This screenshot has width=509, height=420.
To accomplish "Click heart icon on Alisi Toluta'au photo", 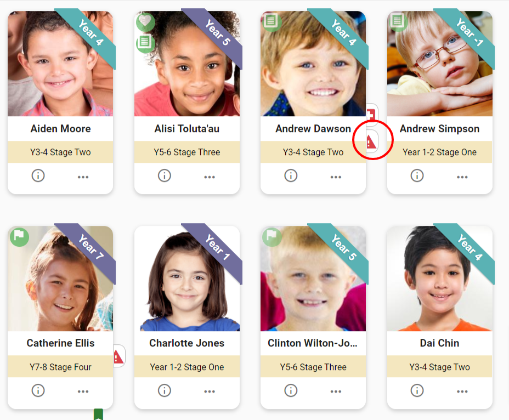I will click(145, 21).
